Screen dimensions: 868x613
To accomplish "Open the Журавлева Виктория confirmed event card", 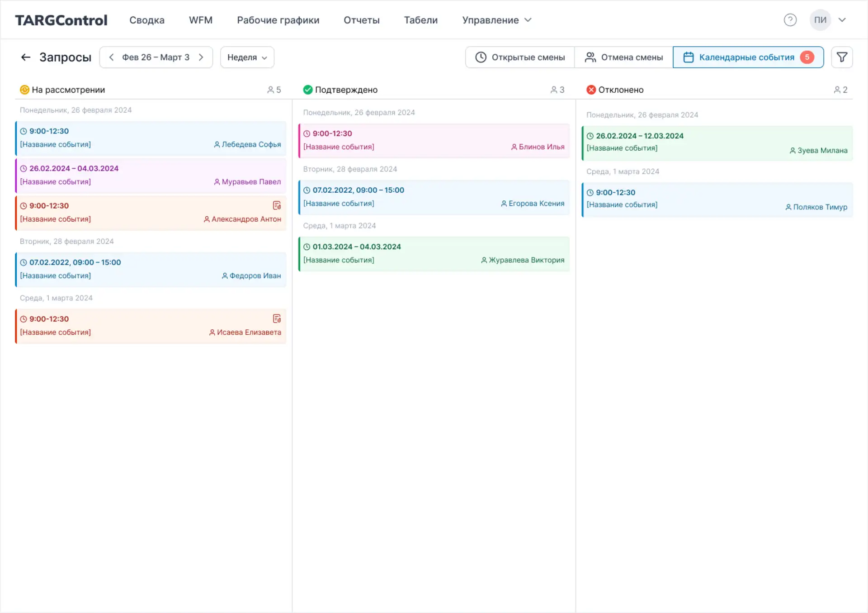I will pyautogui.click(x=434, y=254).
